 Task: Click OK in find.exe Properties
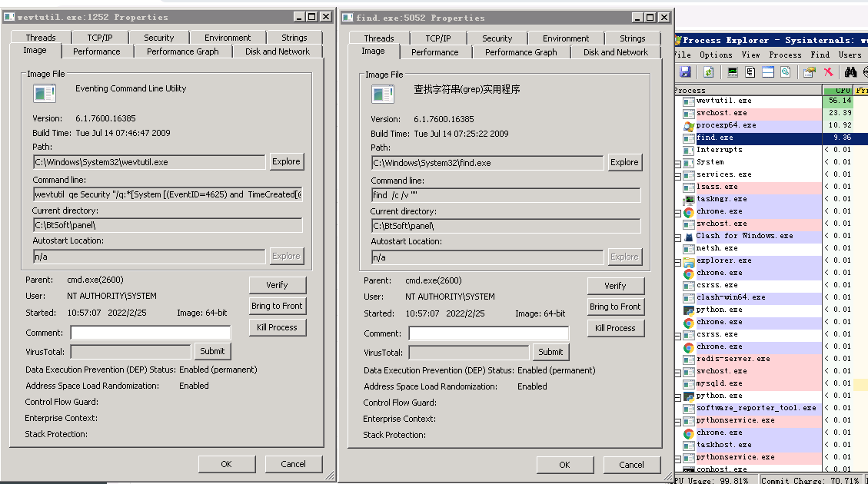[x=564, y=465]
